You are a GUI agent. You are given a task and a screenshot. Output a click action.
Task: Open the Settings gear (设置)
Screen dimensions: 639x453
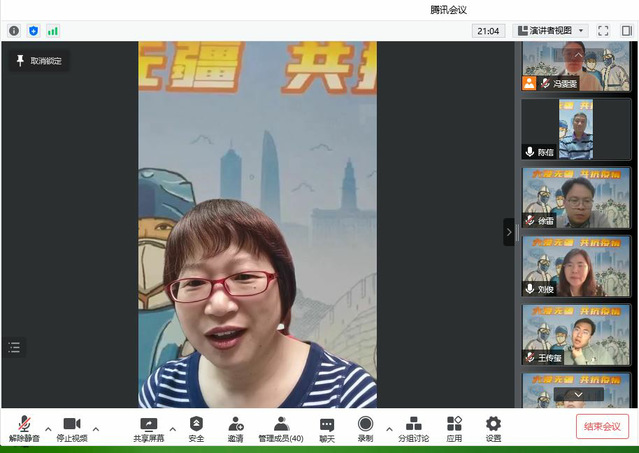tap(493, 424)
